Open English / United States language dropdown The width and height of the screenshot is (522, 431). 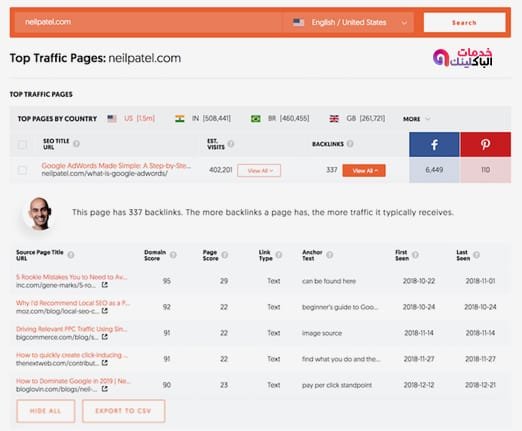point(349,22)
